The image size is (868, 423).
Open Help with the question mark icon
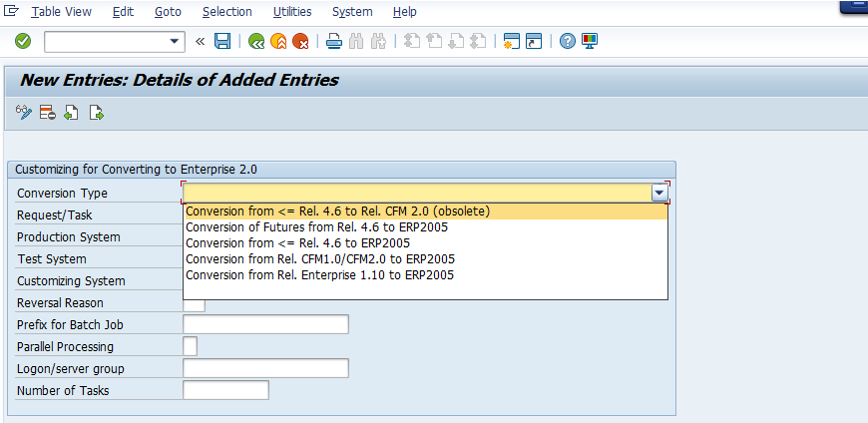(x=568, y=41)
